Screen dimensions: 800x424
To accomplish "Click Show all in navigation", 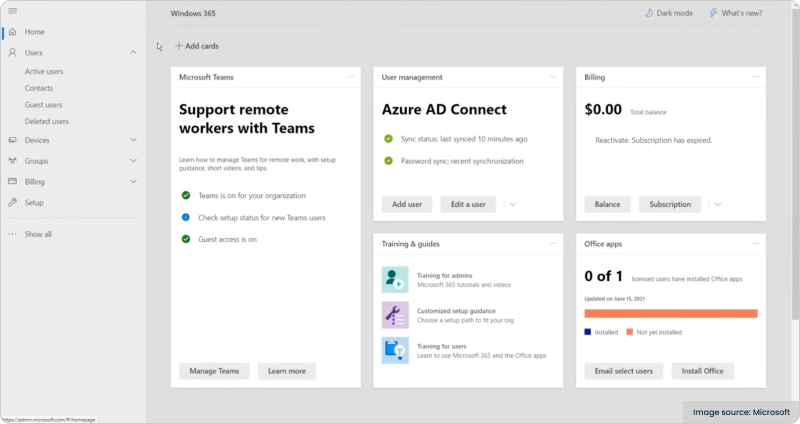I will tap(38, 234).
